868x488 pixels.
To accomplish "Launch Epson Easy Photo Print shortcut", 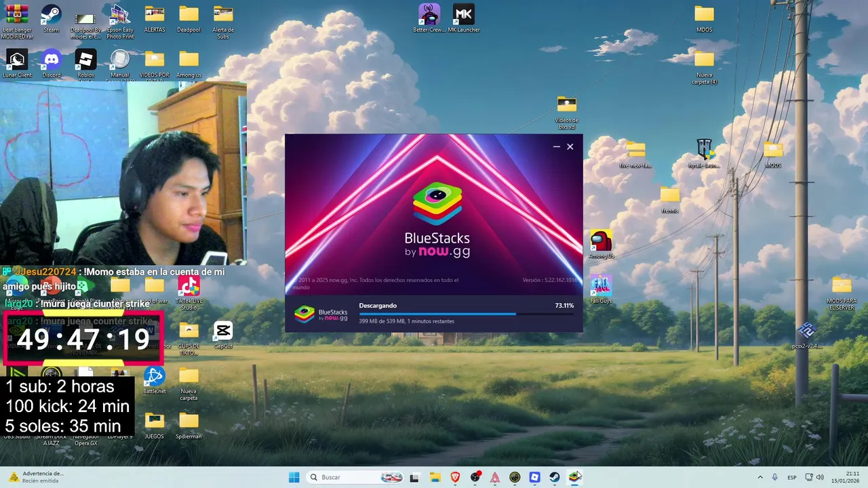I will [120, 22].
